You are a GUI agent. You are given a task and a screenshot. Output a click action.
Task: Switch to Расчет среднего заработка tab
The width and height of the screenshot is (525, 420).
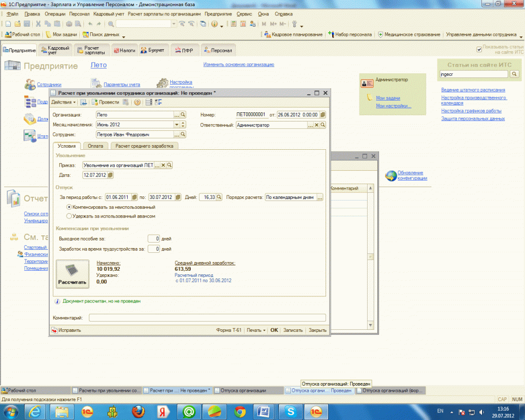pos(144,146)
